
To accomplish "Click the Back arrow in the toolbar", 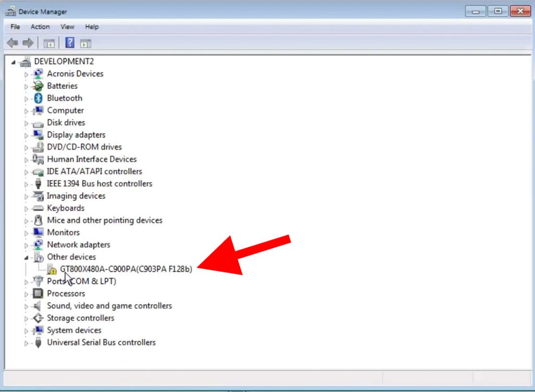I will point(13,43).
